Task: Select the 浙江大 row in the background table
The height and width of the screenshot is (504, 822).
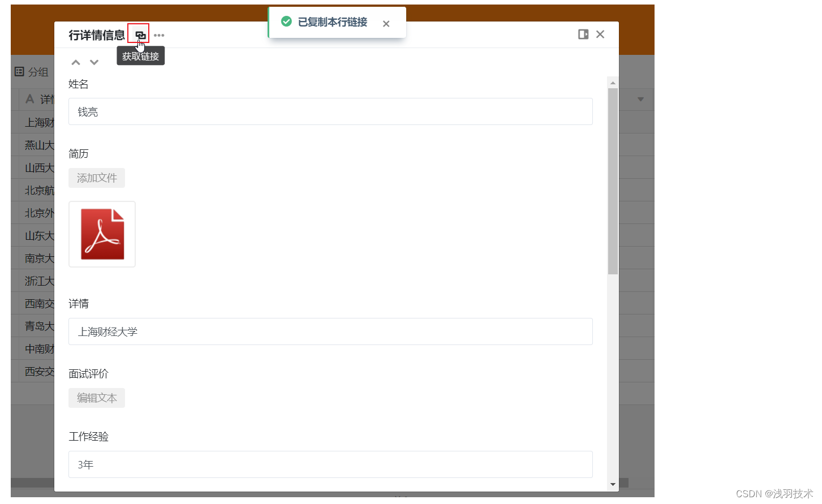Action: 40,281
